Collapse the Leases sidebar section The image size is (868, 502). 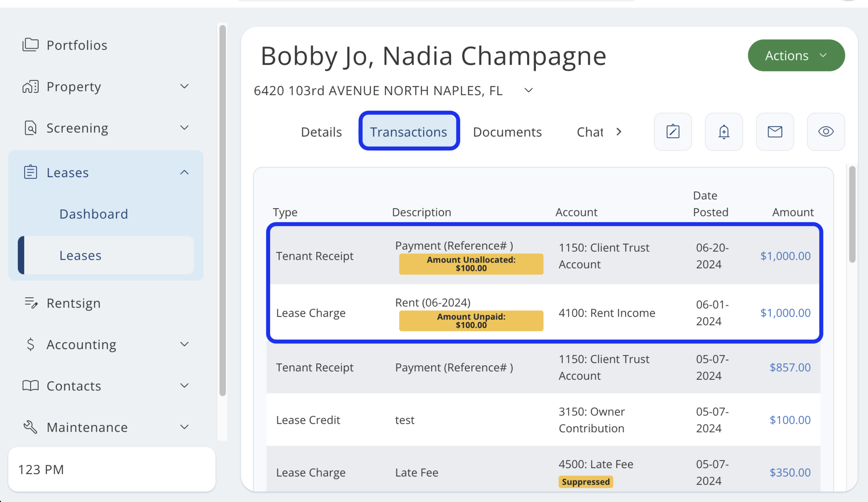tap(184, 172)
